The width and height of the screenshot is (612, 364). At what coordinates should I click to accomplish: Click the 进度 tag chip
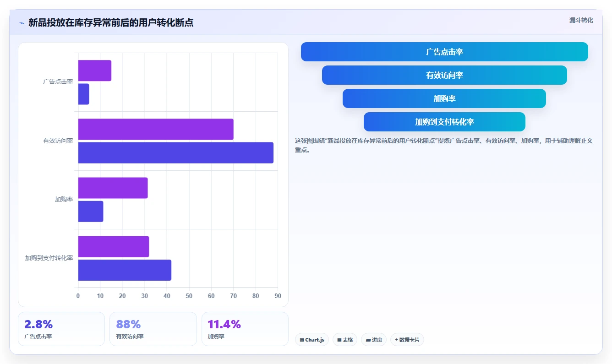click(374, 340)
